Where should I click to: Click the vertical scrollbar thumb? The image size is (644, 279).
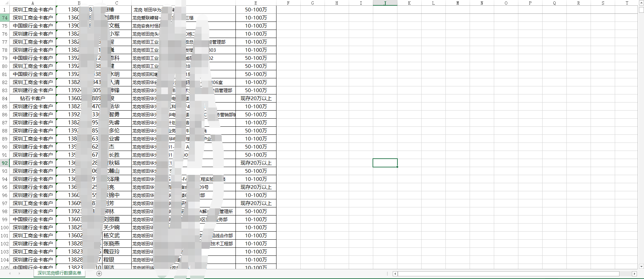(641, 9)
